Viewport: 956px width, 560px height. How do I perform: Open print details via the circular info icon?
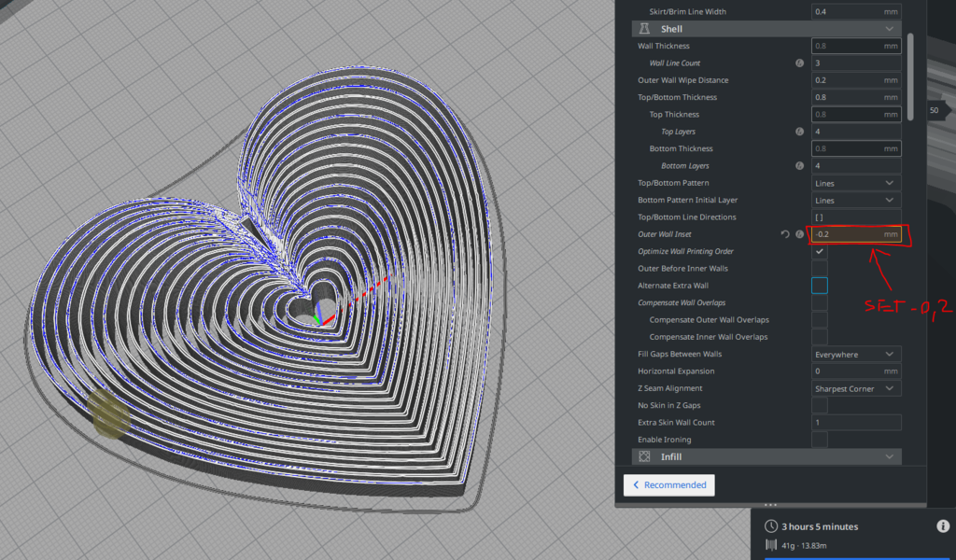point(942,525)
